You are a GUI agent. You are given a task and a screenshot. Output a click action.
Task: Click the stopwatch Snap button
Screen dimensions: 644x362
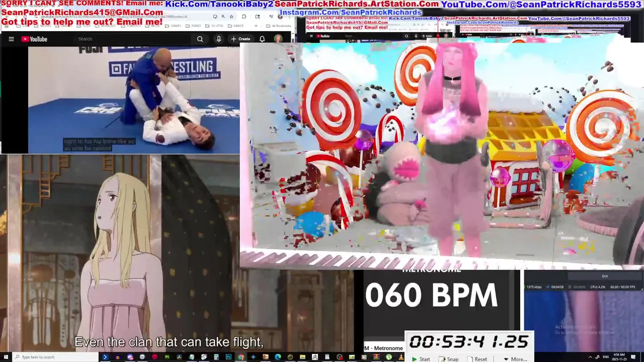click(448, 359)
